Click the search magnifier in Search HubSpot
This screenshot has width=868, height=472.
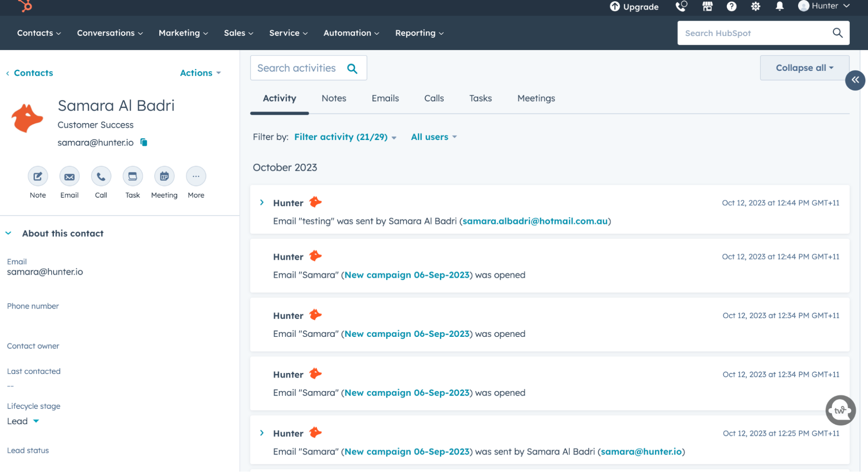coord(838,33)
